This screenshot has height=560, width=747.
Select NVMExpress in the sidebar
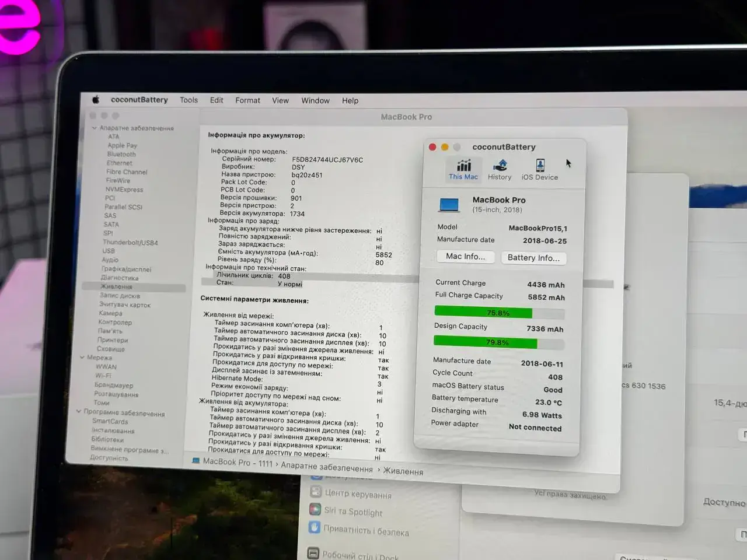124,189
